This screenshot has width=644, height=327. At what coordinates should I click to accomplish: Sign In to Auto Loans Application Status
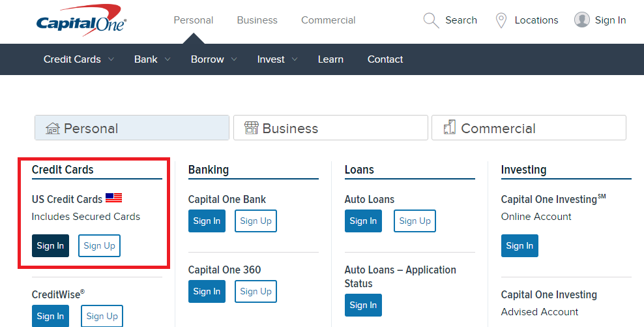(x=364, y=305)
